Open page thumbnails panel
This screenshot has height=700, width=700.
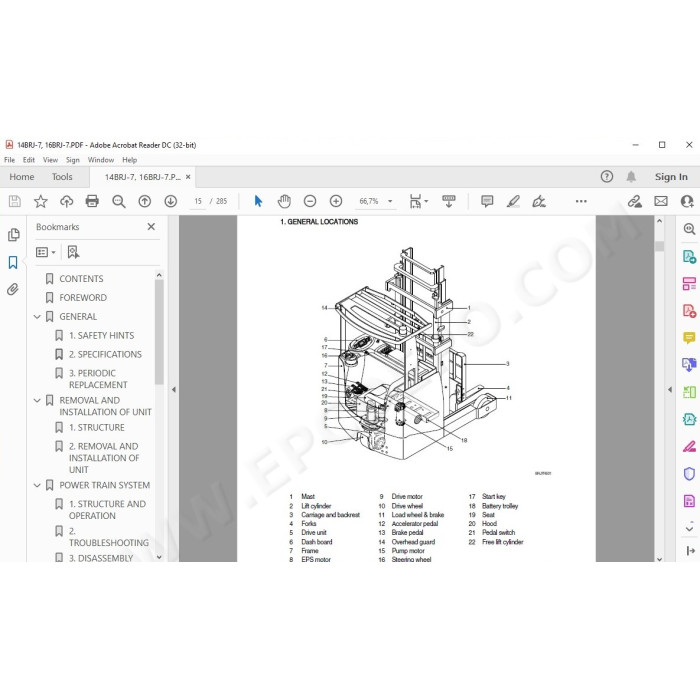13,234
